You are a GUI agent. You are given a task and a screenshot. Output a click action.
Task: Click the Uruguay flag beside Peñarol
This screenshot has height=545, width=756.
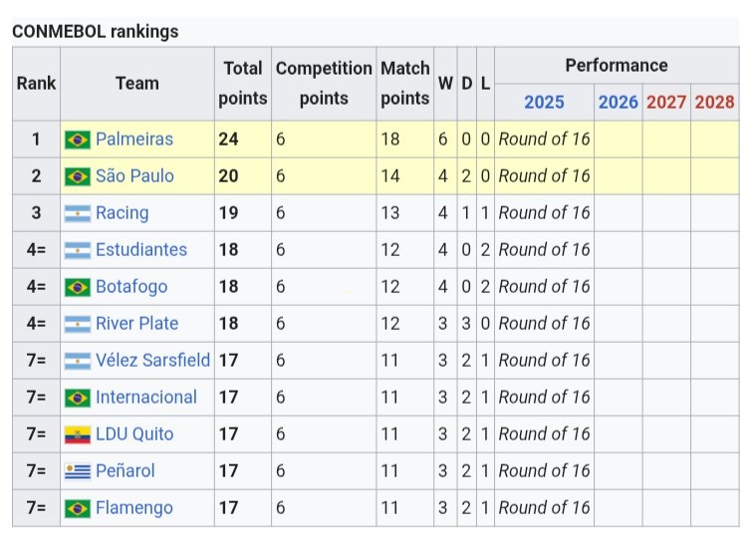(77, 471)
